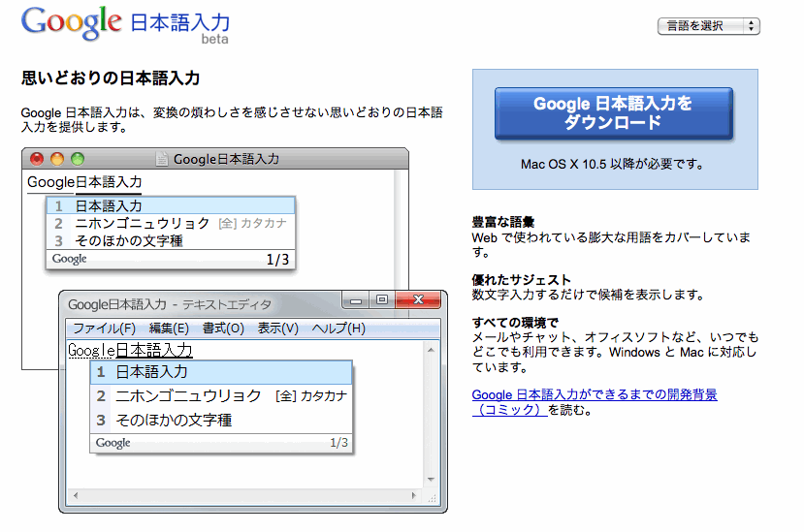Close the テキストエディタ window with red X
804x532 pixels.
click(418, 300)
